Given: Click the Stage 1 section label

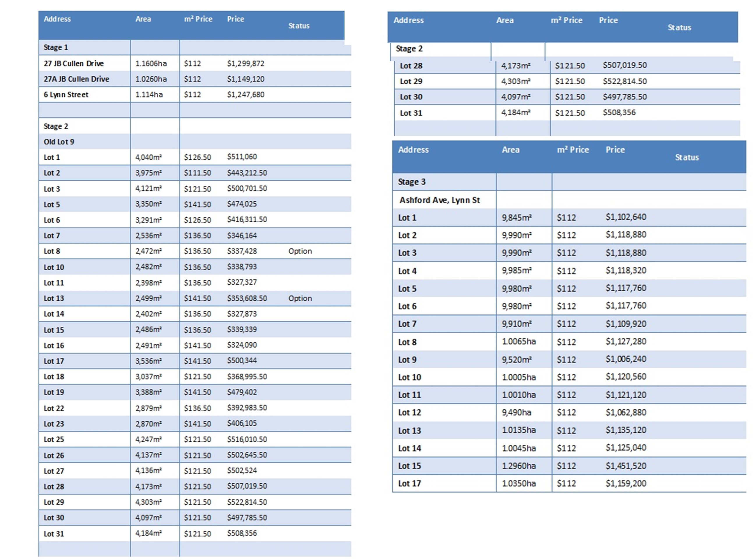Looking at the screenshot, I should 56,47.
